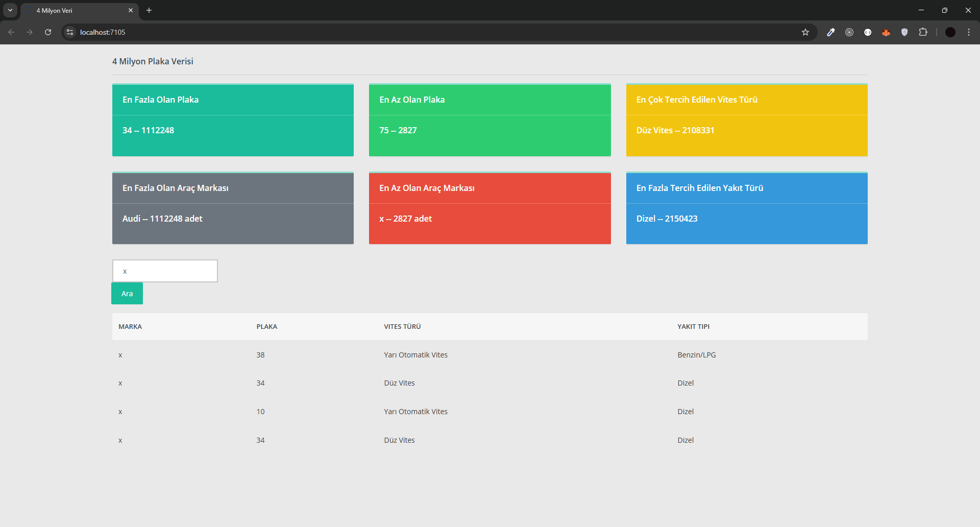
Task: Click the site information icon in address bar
Action: tap(70, 32)
